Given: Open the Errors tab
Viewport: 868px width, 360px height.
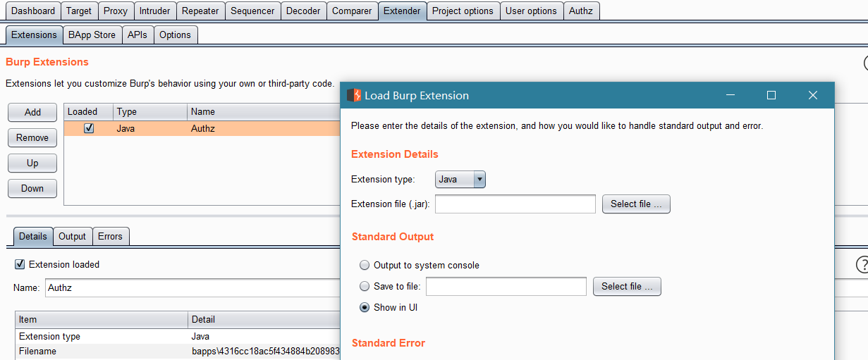Looking at the screenshot, I should [x=110, y=236].
